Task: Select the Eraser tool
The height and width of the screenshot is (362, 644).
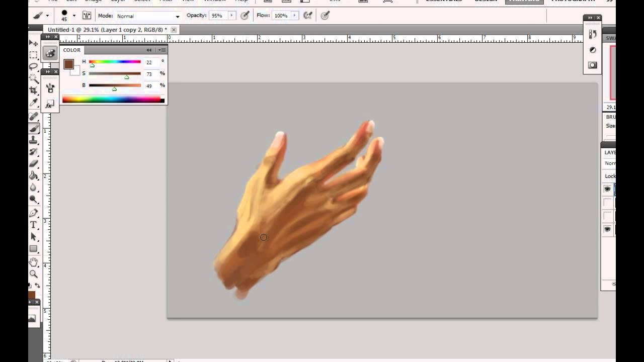Action: coord(34,163)
